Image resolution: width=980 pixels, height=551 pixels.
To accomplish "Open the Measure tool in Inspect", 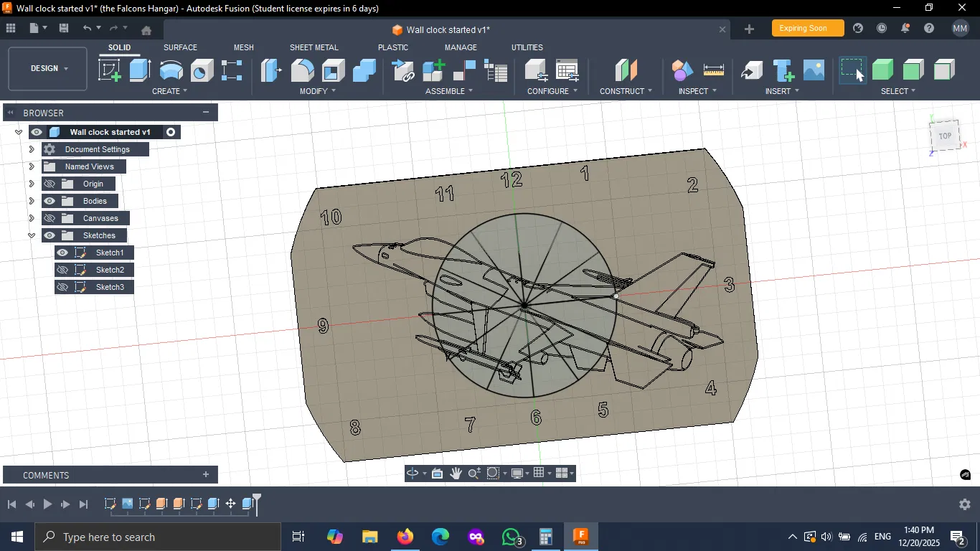I will pos(713,70).
